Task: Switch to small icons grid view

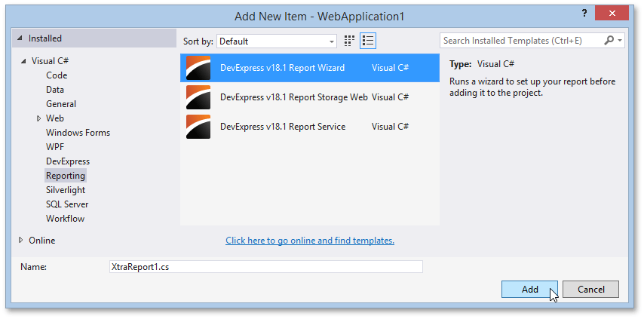Action: point(350,41)
